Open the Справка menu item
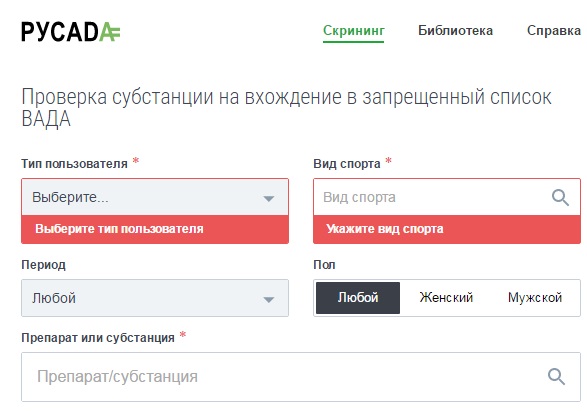The height and width of the screenshot is (411, 587). click(x=554, y=31)
